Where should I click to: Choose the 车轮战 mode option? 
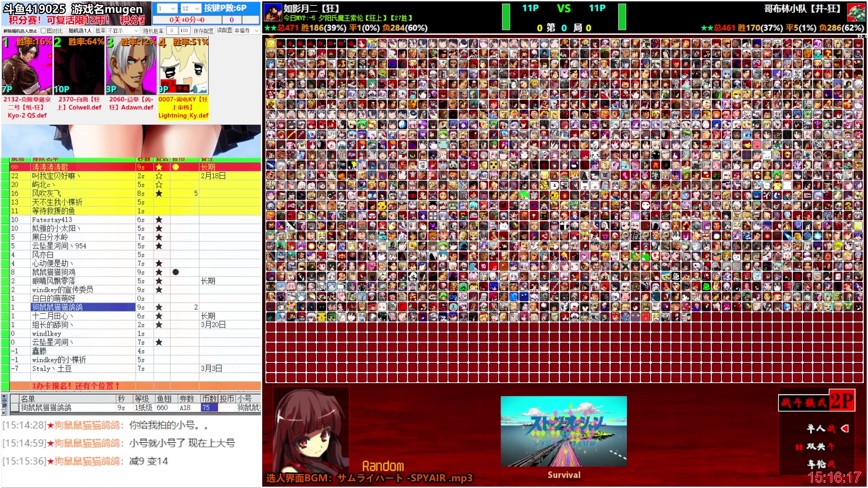pyautogui.click(x=821, y=464)
